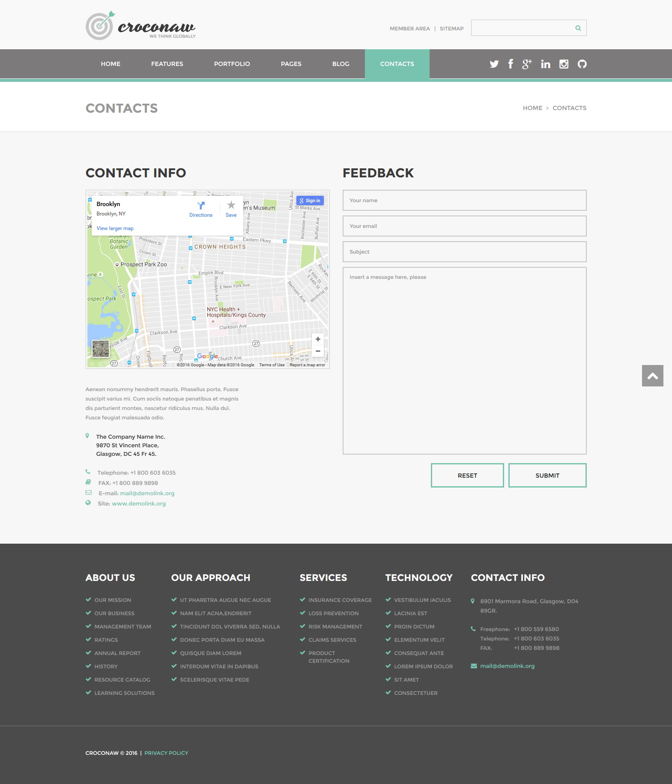Open UT PHARETRA AUGUE NEC AUGUE link
This screenshot has width=672, height=784.
226,600
